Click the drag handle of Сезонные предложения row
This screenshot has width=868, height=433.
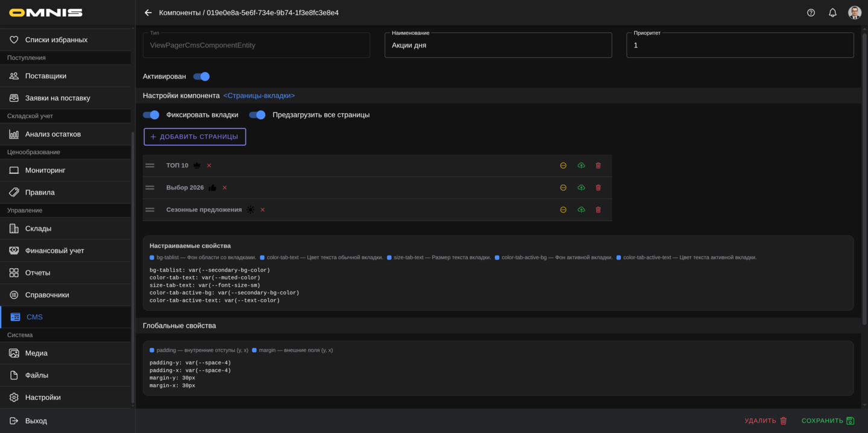pos(150,210)
